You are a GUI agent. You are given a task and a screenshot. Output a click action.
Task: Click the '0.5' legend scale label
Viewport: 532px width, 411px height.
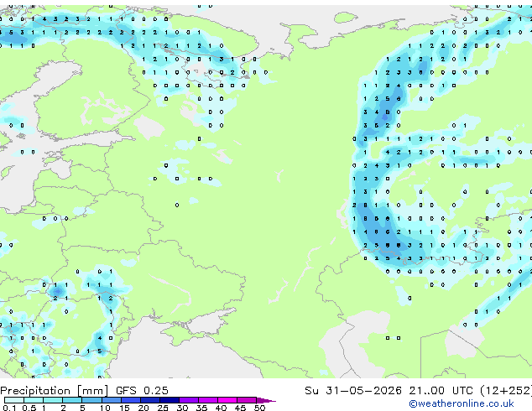pos(29,408)
